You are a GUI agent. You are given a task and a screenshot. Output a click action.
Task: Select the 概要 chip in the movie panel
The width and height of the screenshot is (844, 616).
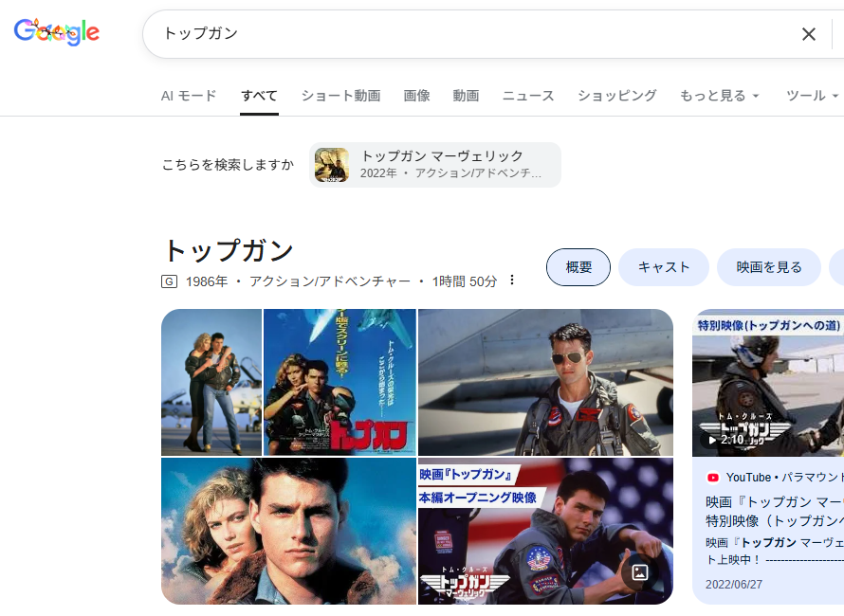pos(578,267)
